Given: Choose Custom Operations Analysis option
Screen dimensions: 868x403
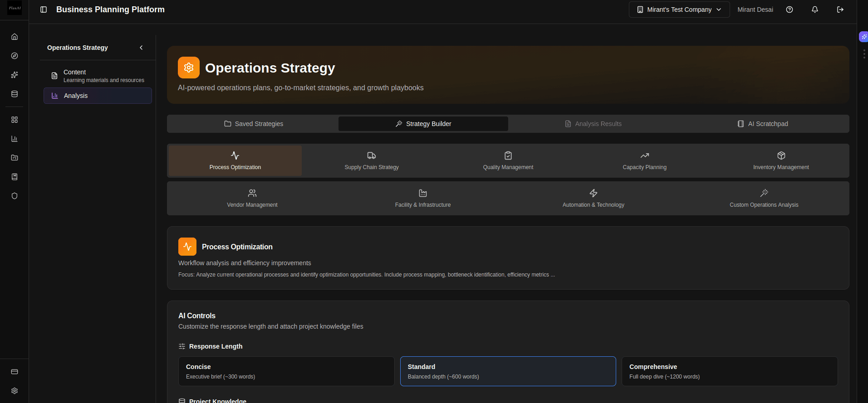Looking at the screenshot, I should (764, 199).
